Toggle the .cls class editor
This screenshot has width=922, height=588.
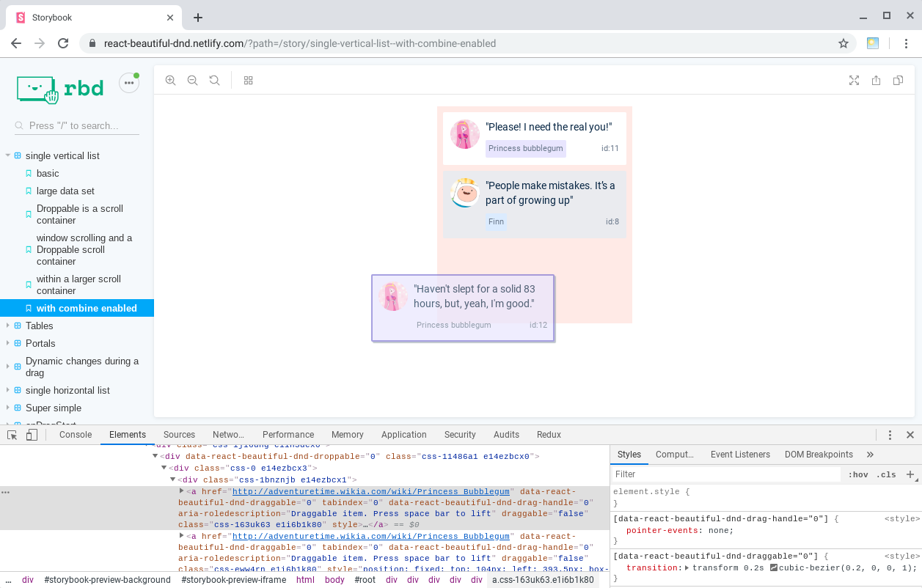888,474
